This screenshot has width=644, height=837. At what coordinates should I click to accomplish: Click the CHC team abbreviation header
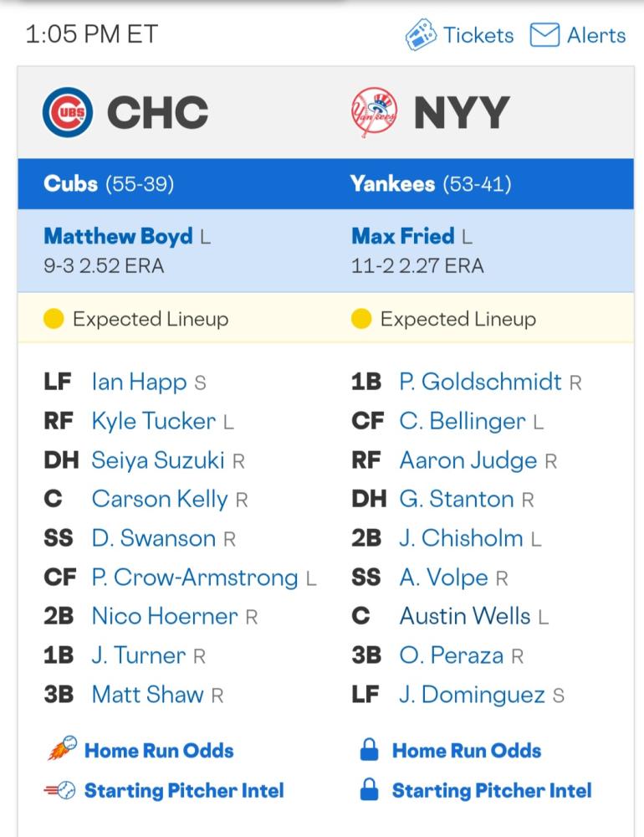158,113
